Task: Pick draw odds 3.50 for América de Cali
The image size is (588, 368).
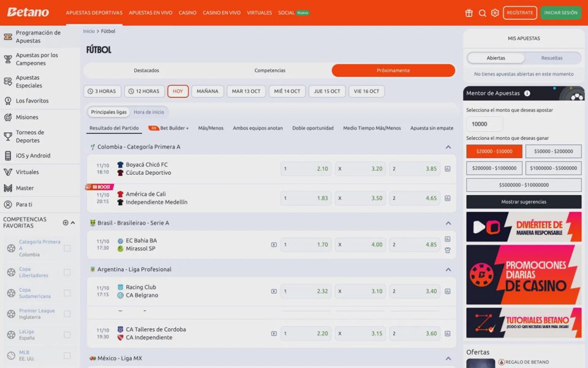Action: pos(360,198)
